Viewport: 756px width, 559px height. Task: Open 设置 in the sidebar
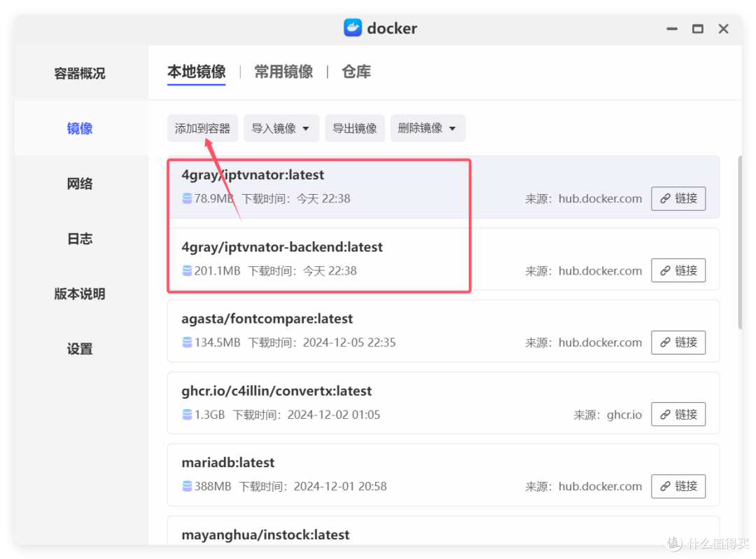pos(79,348)
